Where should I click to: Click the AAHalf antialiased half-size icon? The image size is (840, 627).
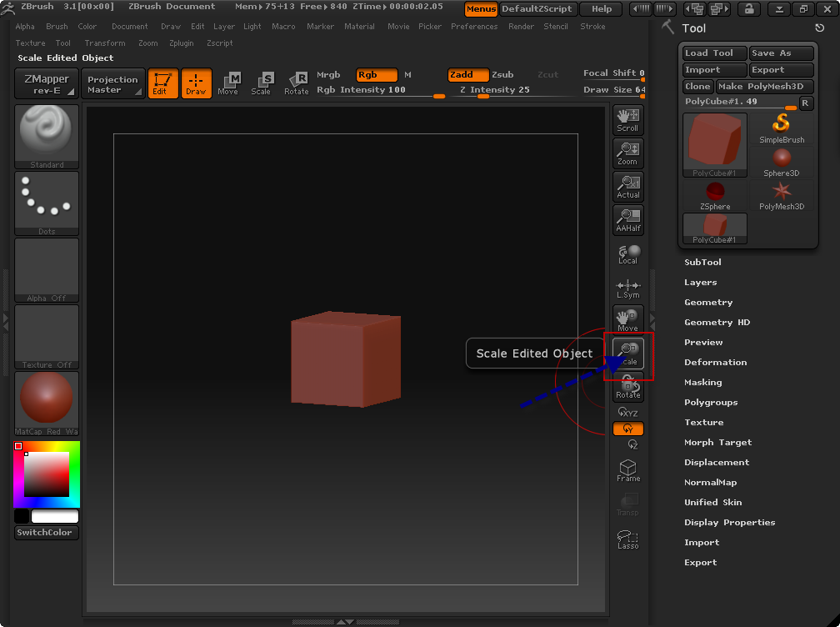627,220
